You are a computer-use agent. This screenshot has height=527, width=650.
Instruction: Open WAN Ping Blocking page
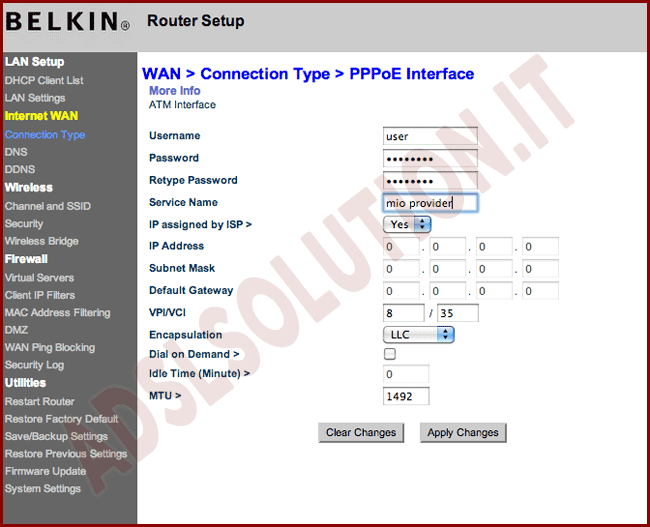coord(50,347)
